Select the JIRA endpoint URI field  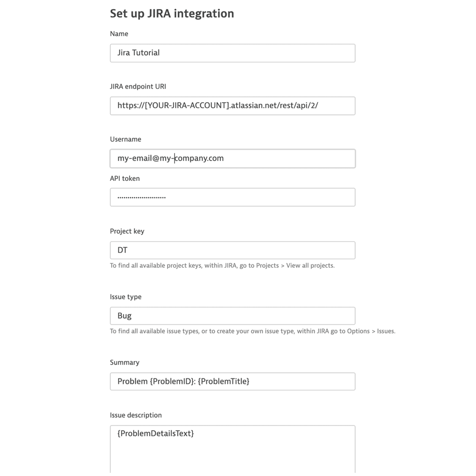click(x=232, y=106)
